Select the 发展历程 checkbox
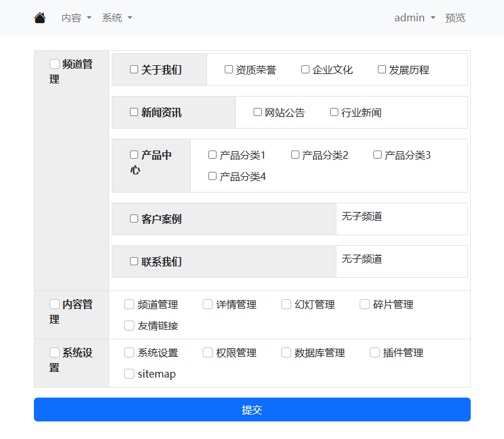Viewport: 504px width, 439px height. coord(382,70)
